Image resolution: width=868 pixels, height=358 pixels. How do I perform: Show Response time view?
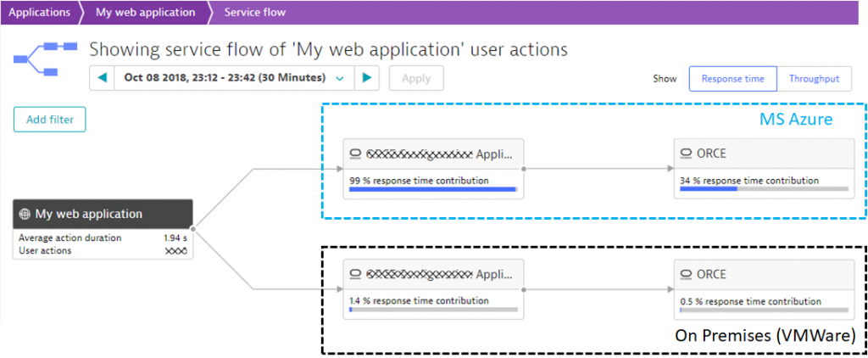point(733,79)
